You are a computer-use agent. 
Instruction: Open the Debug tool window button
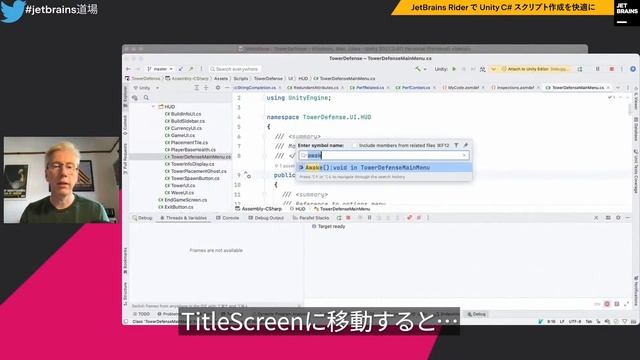(x=476, y=314)
